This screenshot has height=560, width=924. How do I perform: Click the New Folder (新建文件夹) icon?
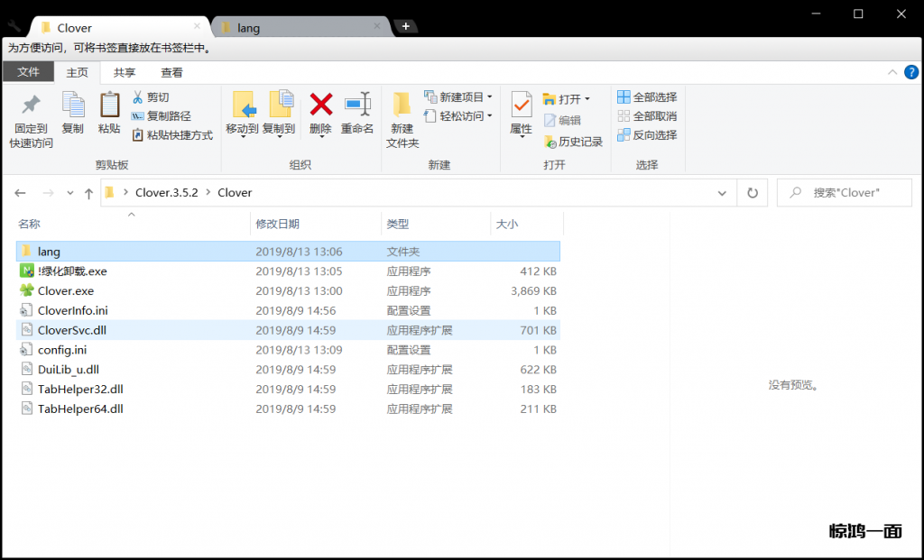coord(402,106)
